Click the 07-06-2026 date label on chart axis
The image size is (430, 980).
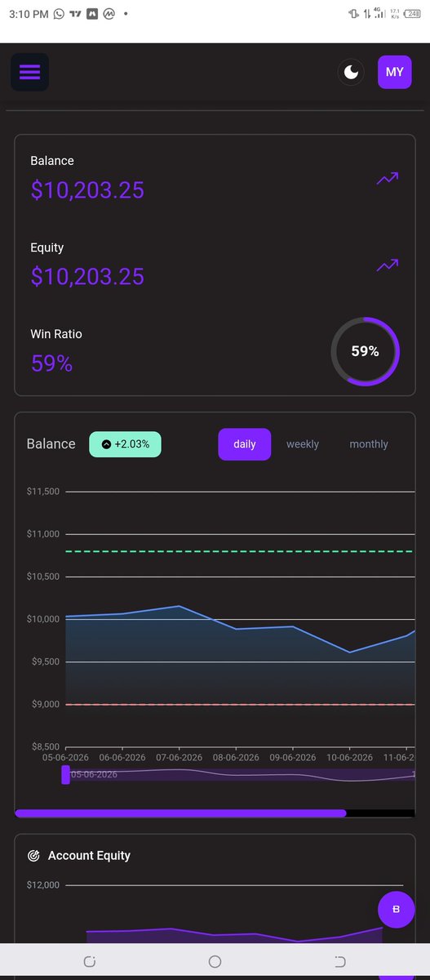coord(180,758)
